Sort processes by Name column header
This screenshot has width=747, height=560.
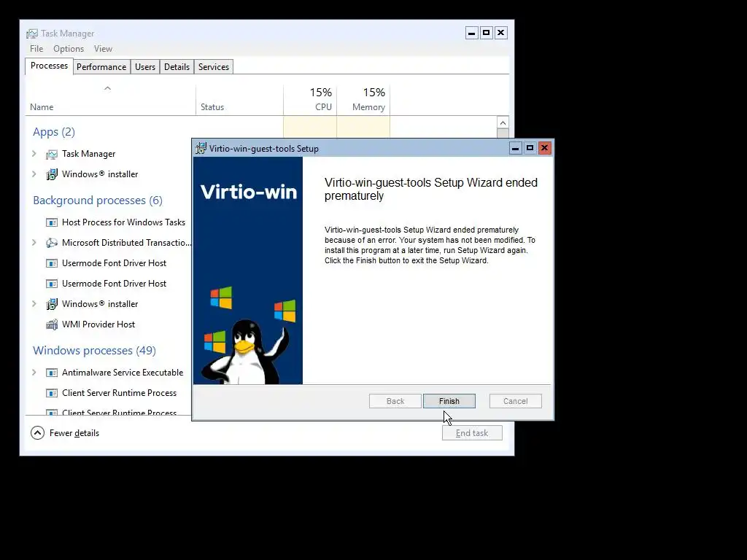pos(111,100)
